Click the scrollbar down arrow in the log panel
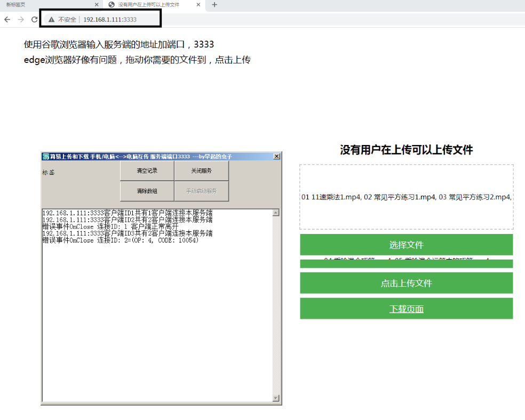The height and width of the screenshot is (420, 525). coord(277,399)
